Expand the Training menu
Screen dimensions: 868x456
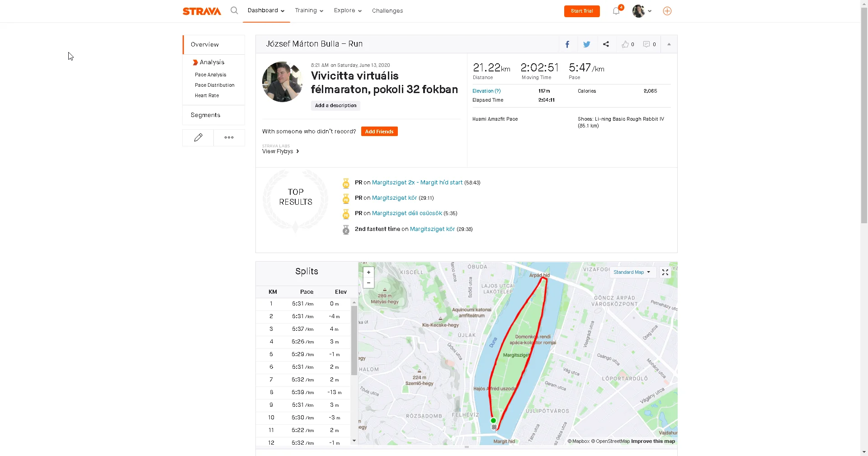309,10
